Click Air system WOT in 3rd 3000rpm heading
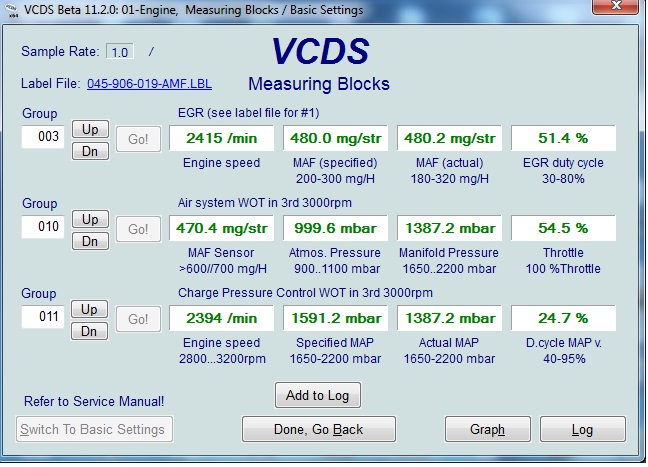648x467 pixels. (x=264, y=203)
